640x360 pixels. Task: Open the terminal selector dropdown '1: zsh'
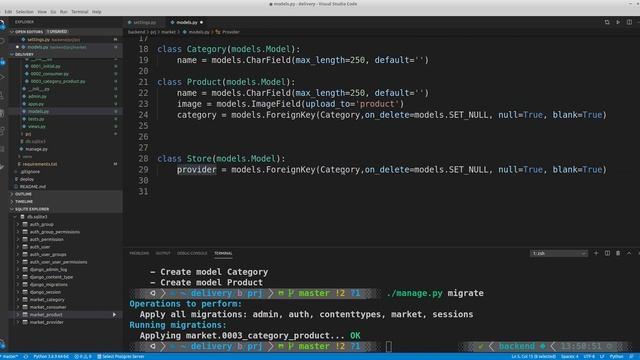pos(559,253)
